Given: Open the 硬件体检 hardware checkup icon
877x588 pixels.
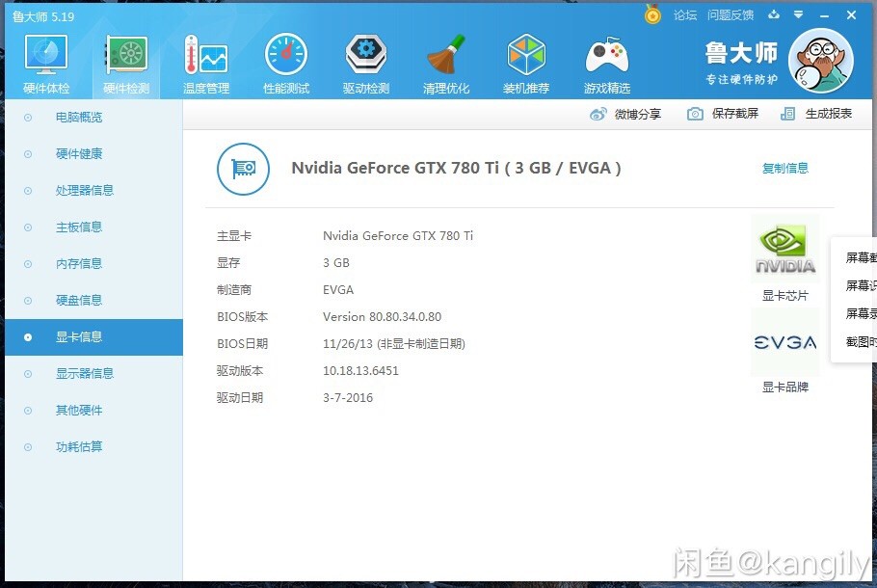Looking at the screenshot, I should click(x=46, y=54).
